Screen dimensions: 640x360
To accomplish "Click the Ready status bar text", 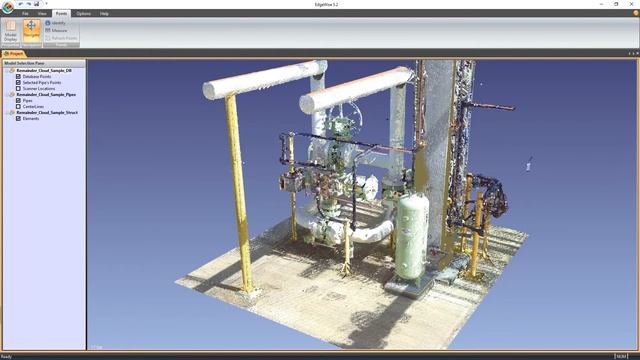I will pos(7,356).
